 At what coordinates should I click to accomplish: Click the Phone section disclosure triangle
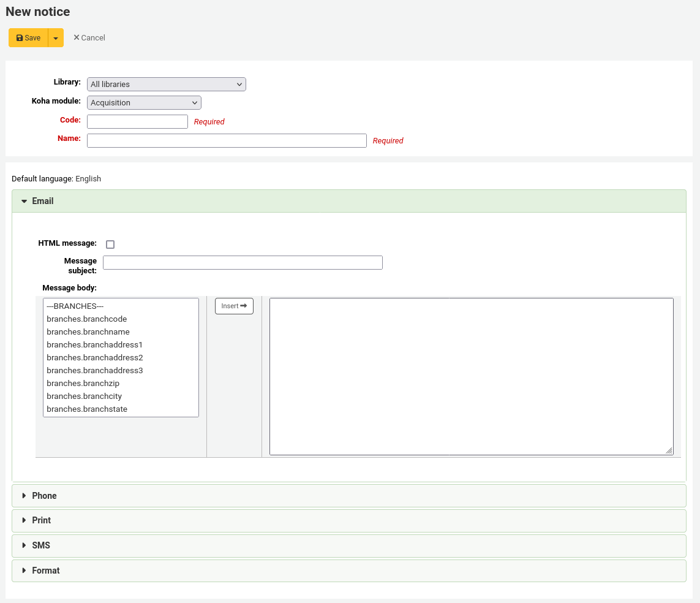click(23, 495)
